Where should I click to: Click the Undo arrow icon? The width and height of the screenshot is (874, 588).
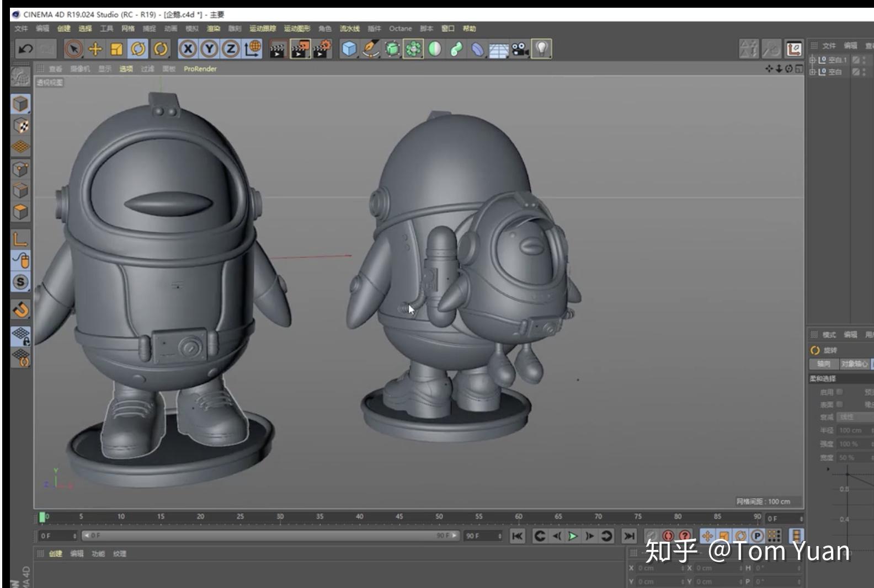pyautogui.click(x=25, y=49)
